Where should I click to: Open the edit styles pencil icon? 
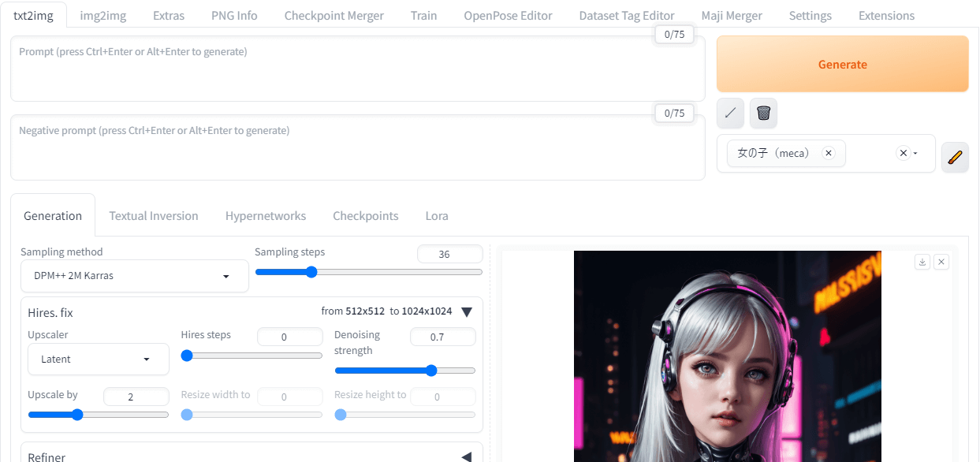point(955,157)
